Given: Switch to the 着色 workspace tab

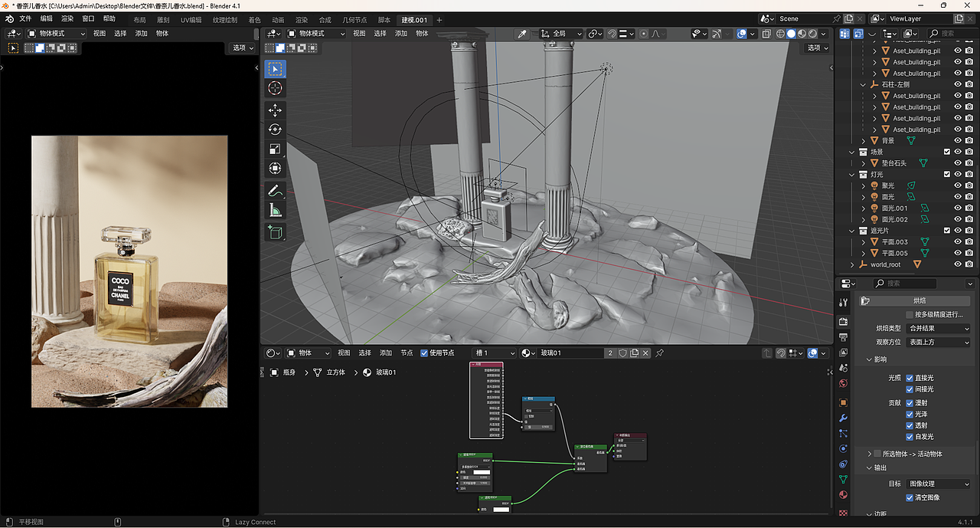Looking at the screenshot, I should coord(255,20).
